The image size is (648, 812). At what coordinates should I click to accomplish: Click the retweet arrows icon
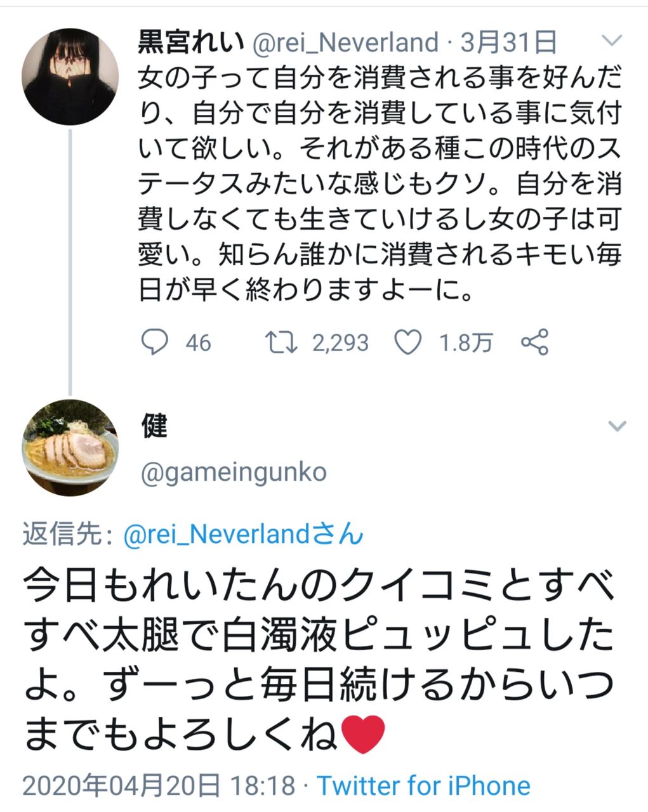point(281,343)
